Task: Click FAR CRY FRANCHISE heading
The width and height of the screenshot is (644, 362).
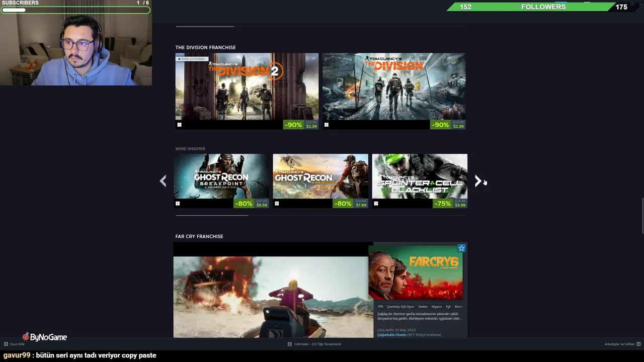Action: click(x=199, y=236)
